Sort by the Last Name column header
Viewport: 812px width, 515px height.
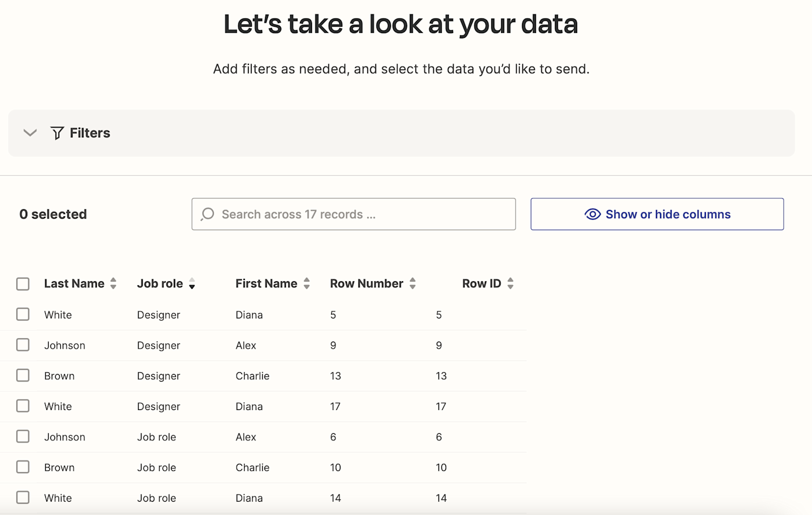pyautogui.click(x=74, y=284)
